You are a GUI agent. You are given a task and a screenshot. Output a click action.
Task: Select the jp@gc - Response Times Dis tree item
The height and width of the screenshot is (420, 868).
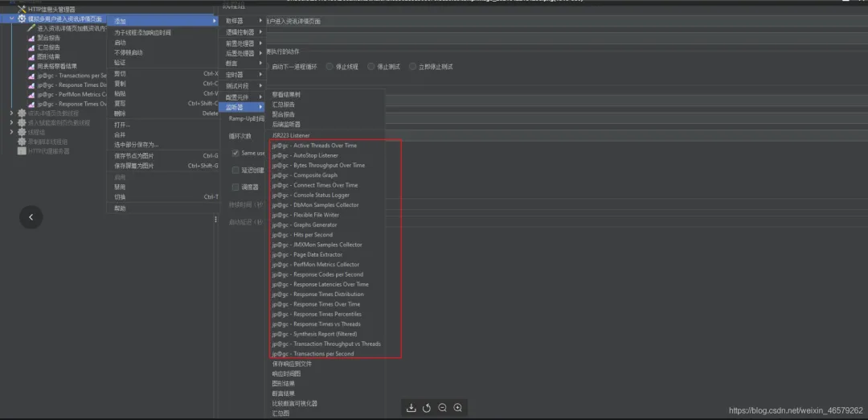pos(72,84)
